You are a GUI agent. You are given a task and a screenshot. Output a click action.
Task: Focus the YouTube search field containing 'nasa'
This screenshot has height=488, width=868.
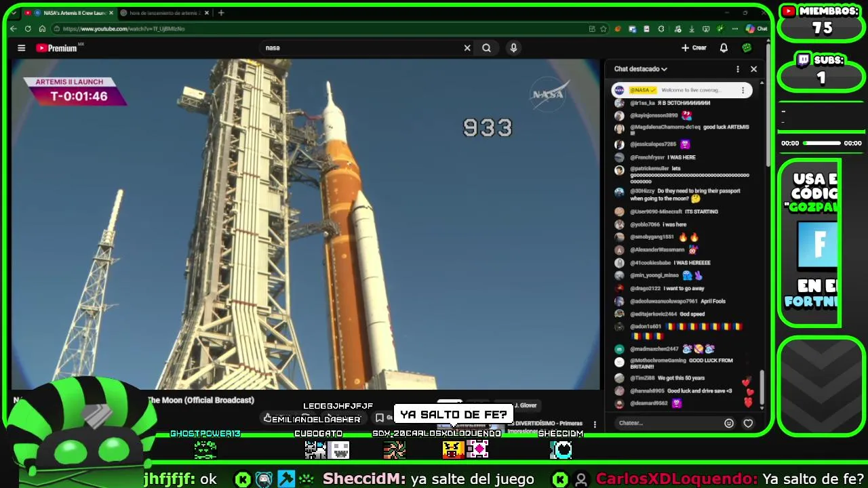coord(362,47)
